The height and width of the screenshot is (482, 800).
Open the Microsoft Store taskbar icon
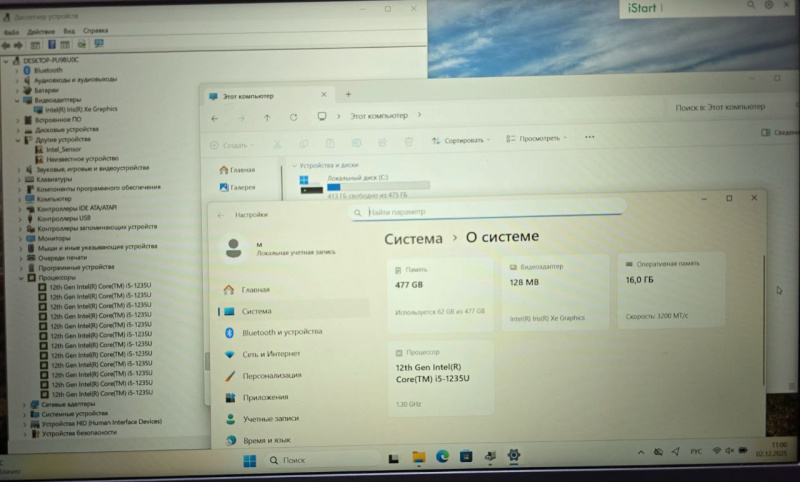pyautogui.click(x=465, y=458)
